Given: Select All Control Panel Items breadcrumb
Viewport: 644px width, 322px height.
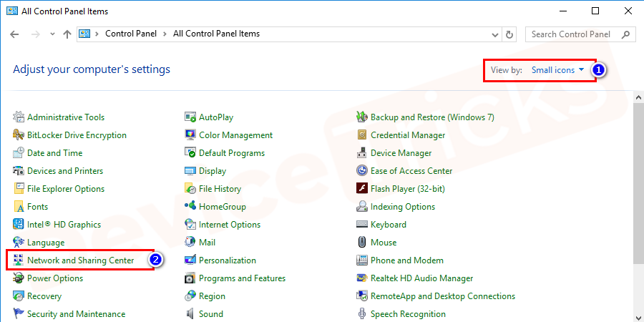Looking at the screenshot, I should click(x=216, y=34).
